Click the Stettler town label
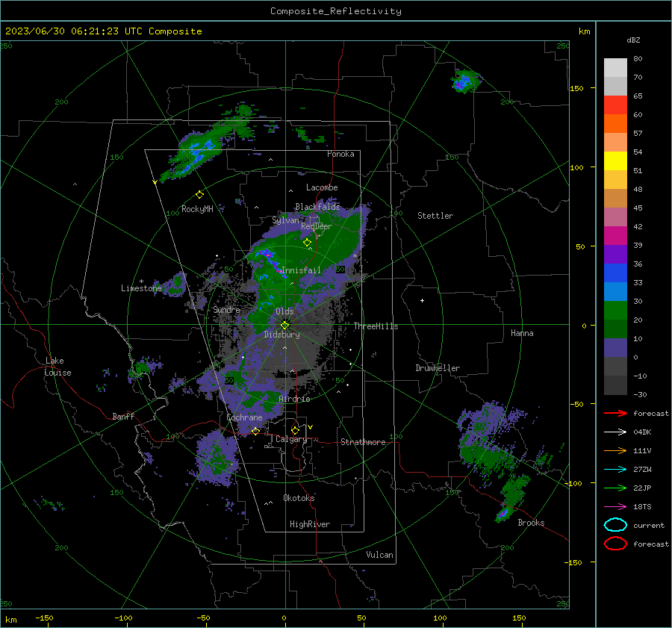Image resolution: width=672 pixels, height=628 pixels. [x=435, y=216]
